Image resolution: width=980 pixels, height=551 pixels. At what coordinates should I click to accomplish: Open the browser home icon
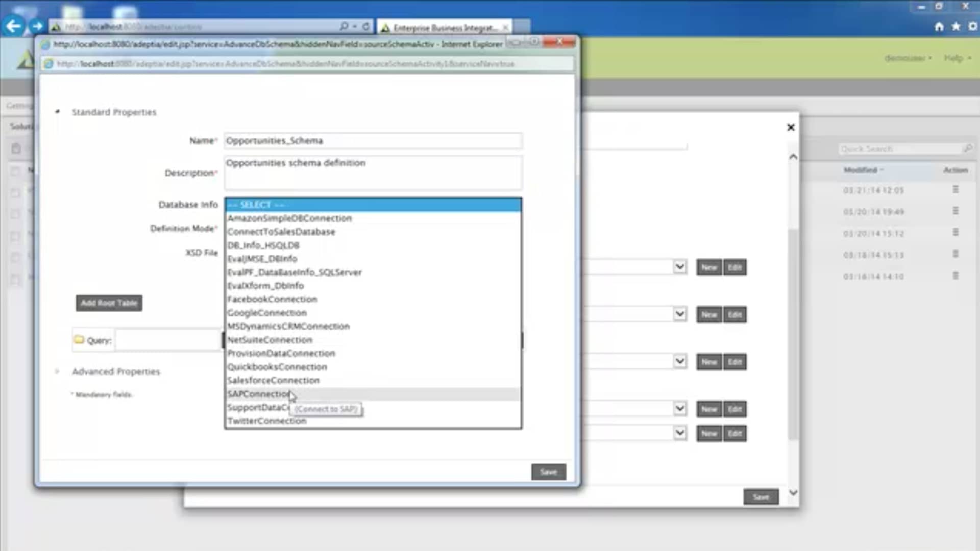coord(939,27)
